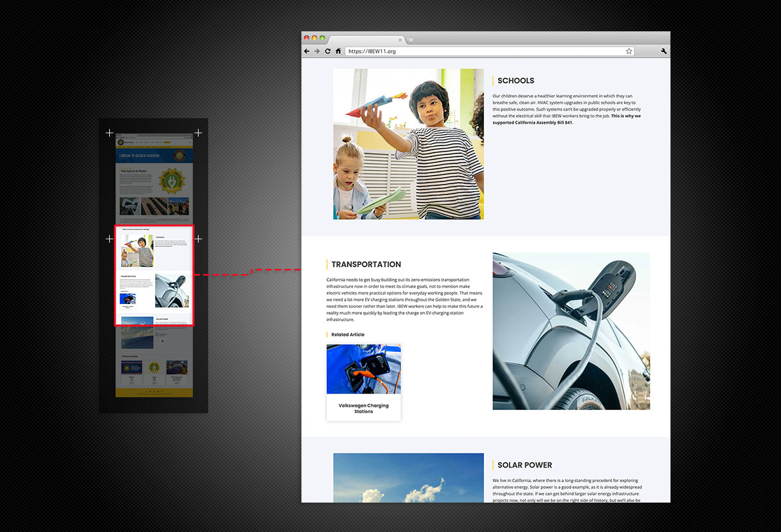Screen dimensions: 781x532
Task: Open the Volkswagen Charging Stations article card
Action: pyautogui.click(x=363, y=408)
